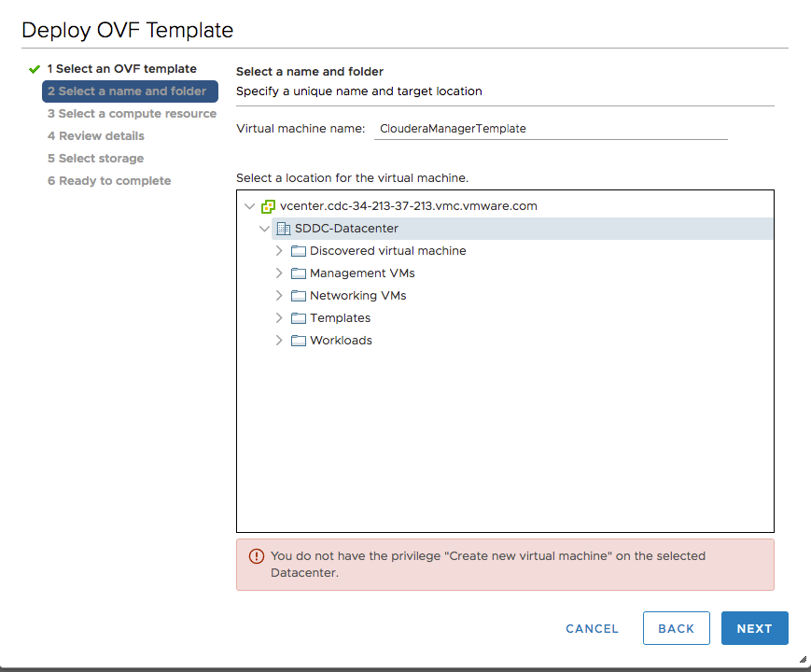This screenshot has height=672, width=811.
Task: Click the Templates folder icon
Action: pos(299,318)
